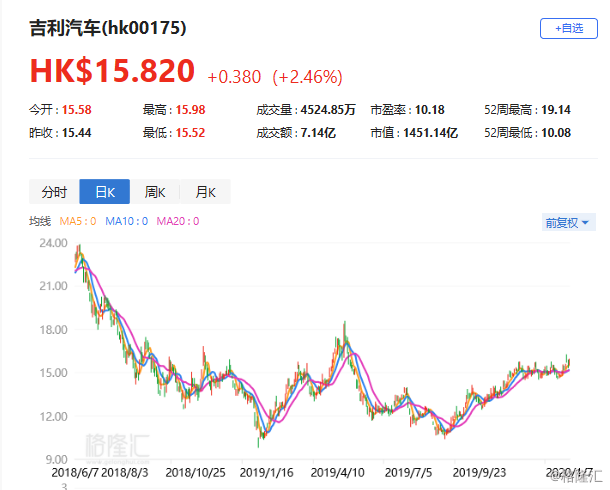This screenshot has width=610, height=490.
Task: Select the 日K daily chart tab
Action: [x=105, y=192]
